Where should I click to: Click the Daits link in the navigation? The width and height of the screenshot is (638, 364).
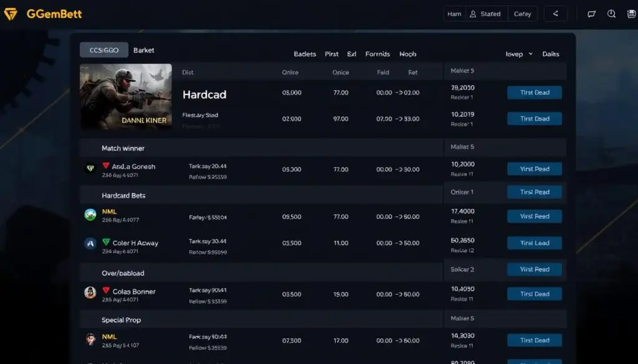(551, 54)
